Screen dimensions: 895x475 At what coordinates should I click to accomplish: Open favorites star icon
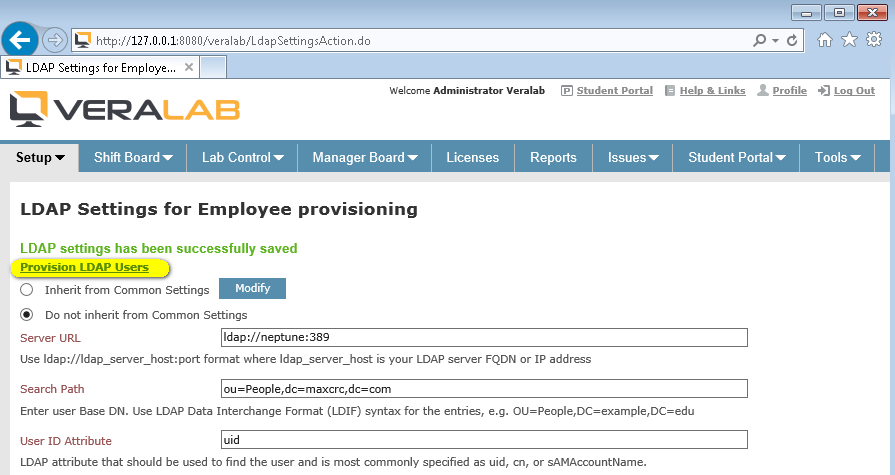(x=849, y=39)
